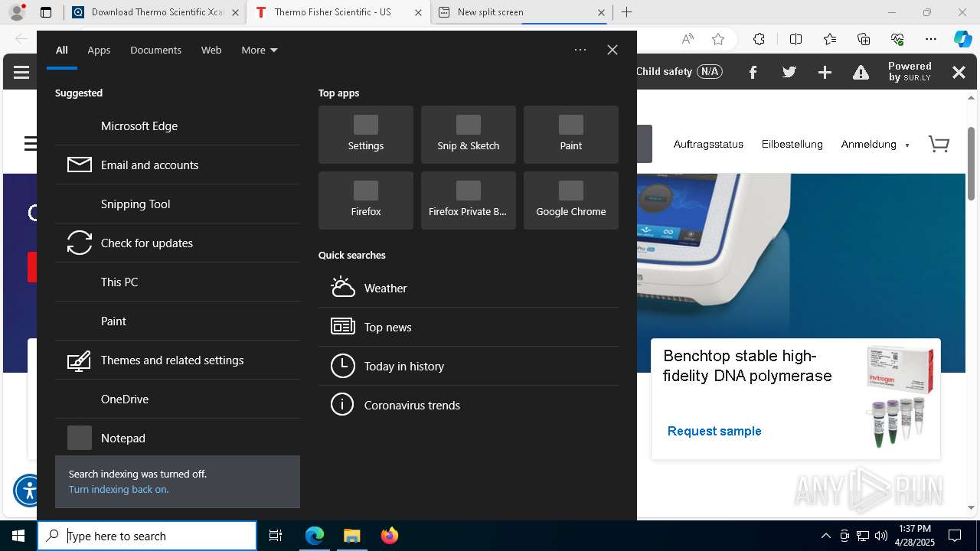Share page on Twitter in Sur.ly bar
The width and height of the screenshot is (980, 551).
(789, 72)
